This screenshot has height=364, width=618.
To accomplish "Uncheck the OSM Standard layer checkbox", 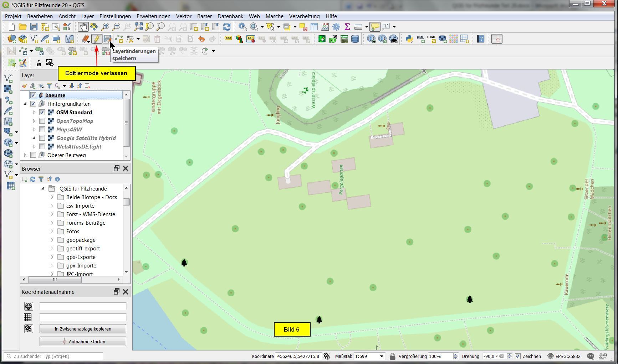I will coord(42,113).
